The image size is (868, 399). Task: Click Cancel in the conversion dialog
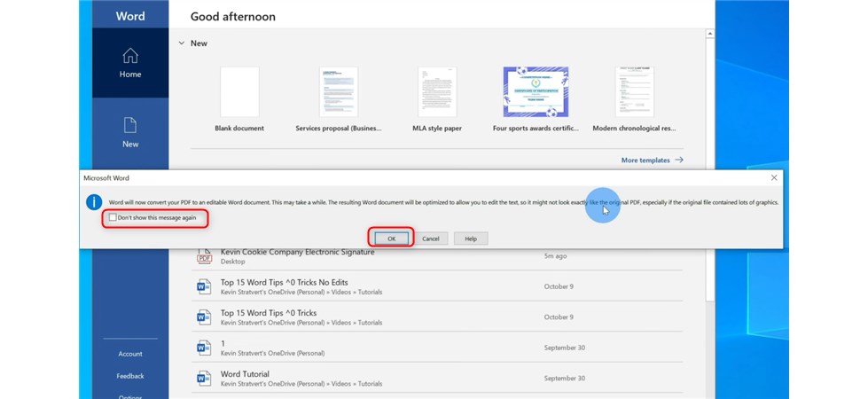pyautogui.click(x=430, y=239)
